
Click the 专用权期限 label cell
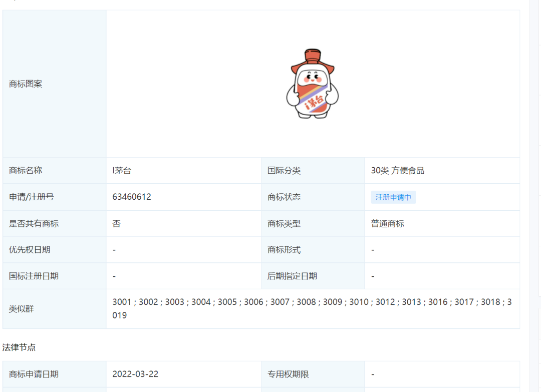coord(313,374)
